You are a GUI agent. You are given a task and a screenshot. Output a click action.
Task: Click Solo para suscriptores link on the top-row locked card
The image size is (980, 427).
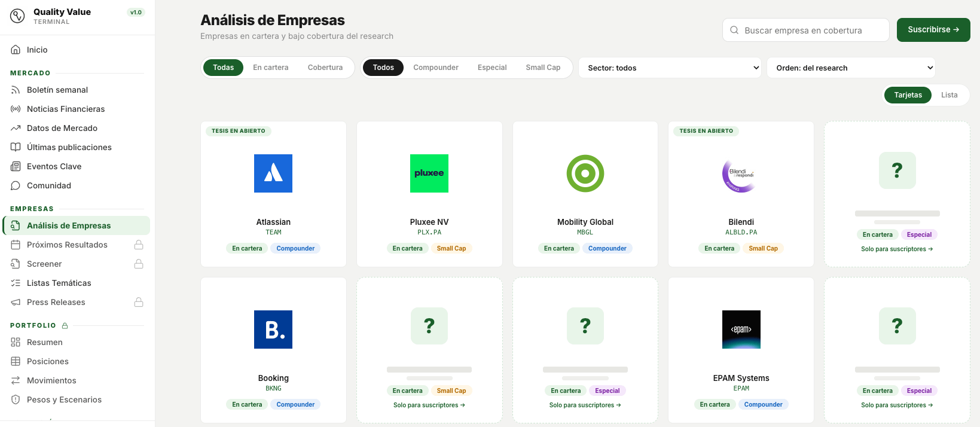point(897,249)
